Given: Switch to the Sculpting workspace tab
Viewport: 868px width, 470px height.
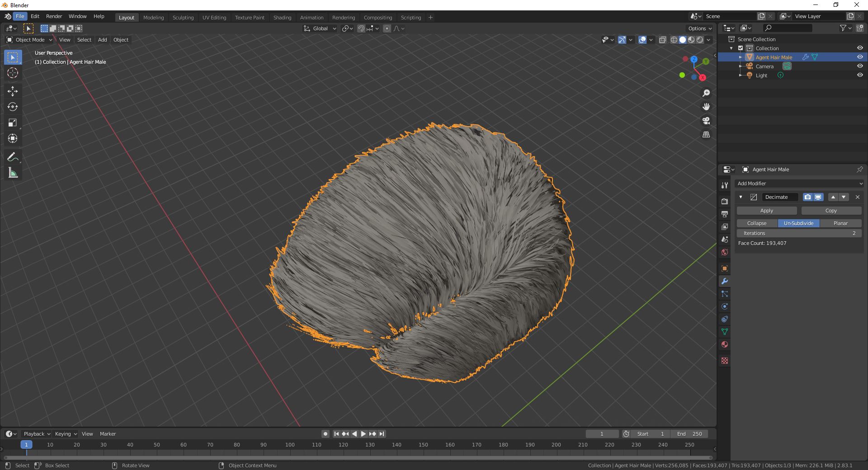Looking at the screenshot, I should [183, 17].
